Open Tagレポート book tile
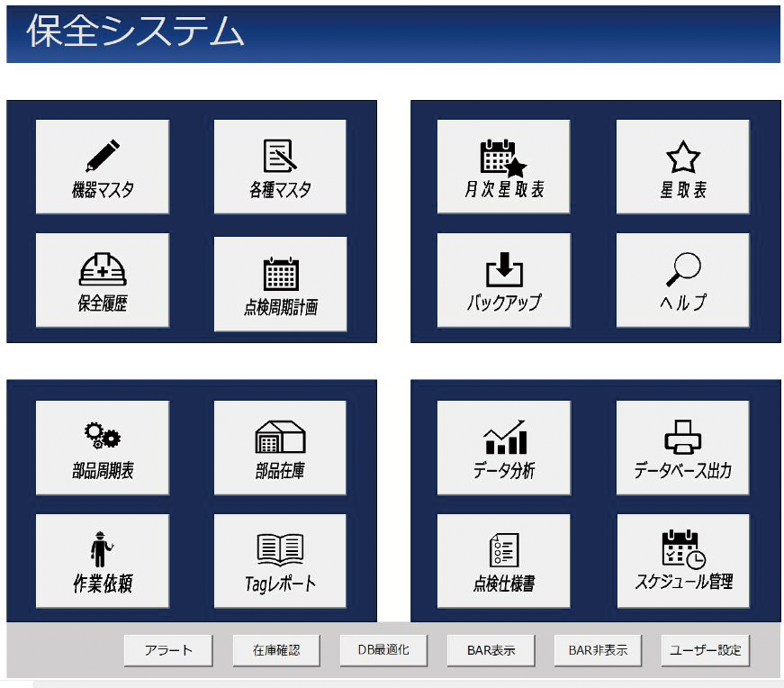 click(280, 561)
